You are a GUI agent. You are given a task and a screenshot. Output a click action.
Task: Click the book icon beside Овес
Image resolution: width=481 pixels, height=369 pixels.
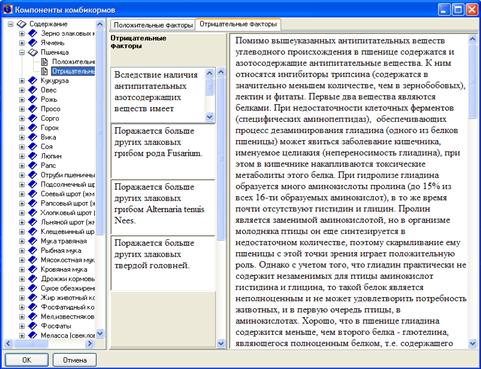pos(32,90)
